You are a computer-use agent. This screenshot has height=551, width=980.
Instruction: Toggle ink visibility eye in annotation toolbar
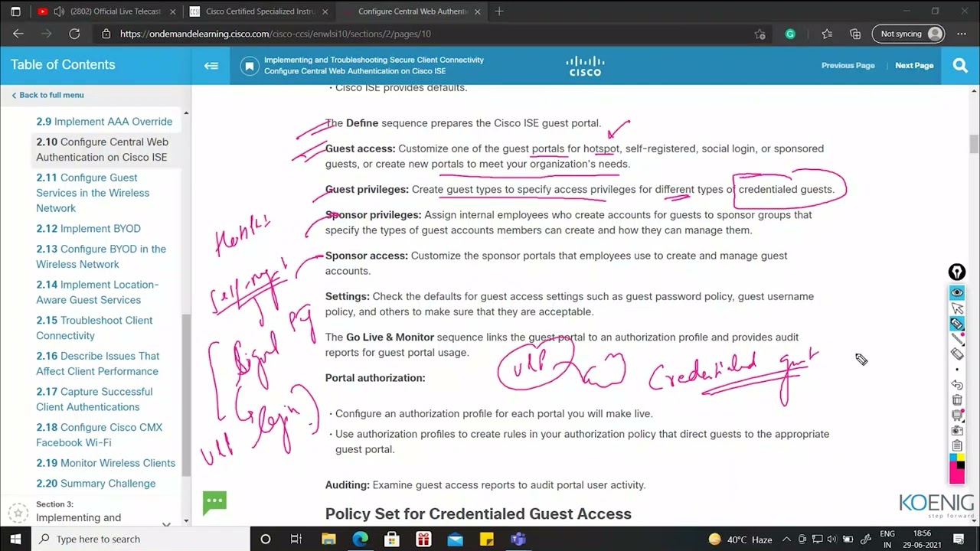pos(957,293)
